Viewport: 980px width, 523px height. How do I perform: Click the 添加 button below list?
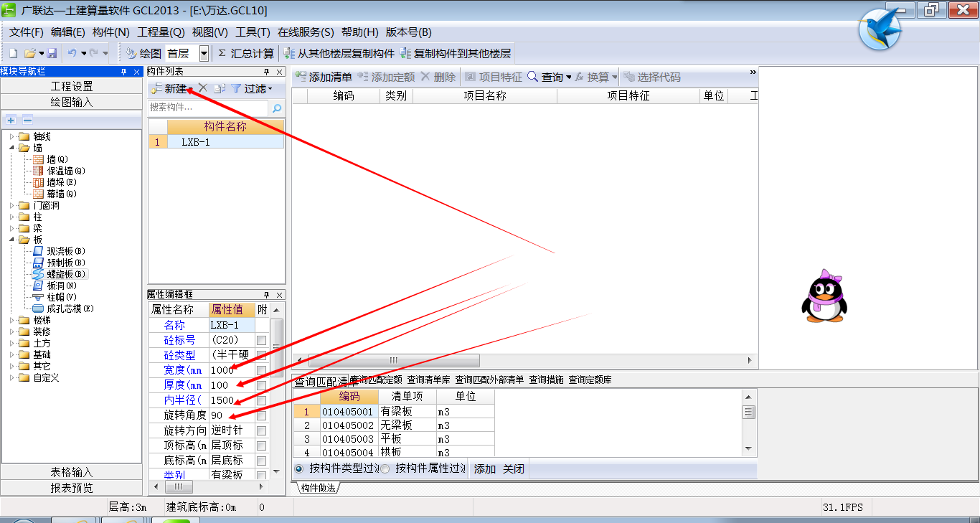pyautogui.click(x=485, y=468)
